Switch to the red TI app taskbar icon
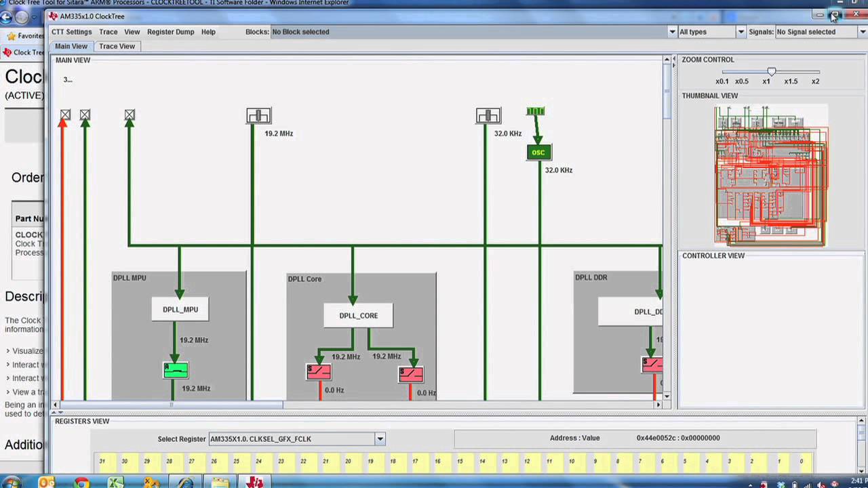 tap(255, 483)
